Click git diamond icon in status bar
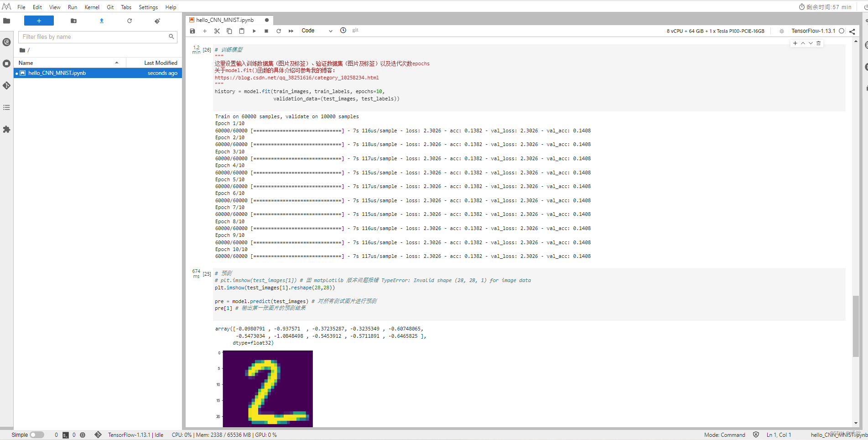868x440 pixels. (98, 435)
